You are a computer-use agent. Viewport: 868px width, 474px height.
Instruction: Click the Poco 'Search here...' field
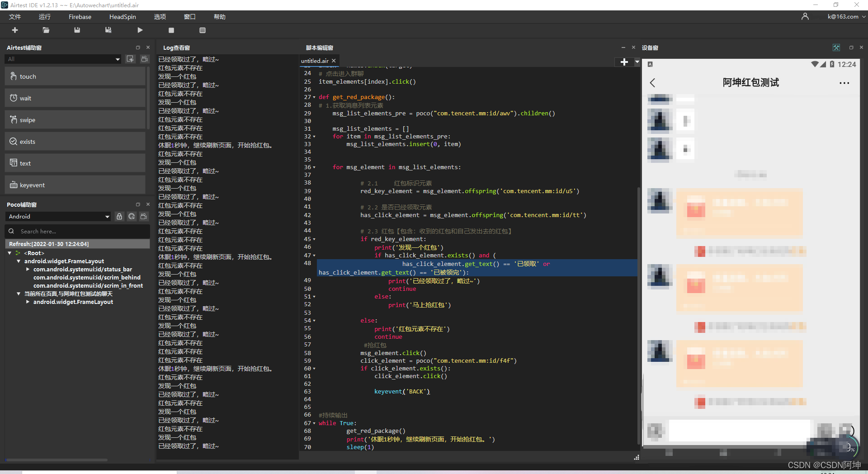click(x=81, y=232)
